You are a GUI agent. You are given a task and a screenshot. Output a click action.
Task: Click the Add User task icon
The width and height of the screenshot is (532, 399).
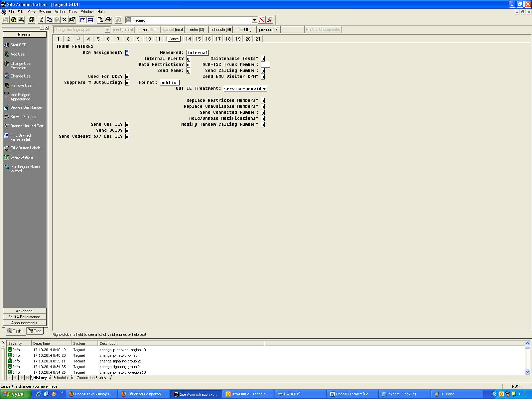tap(6, 54)
